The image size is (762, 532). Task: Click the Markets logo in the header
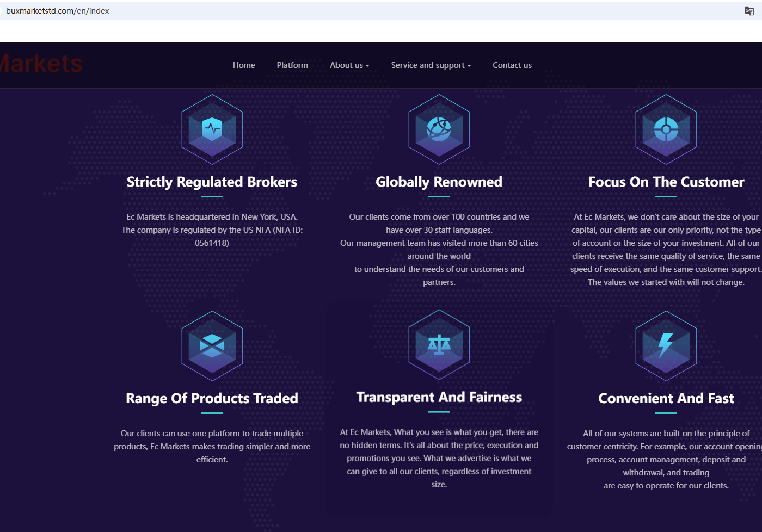click(41, 64)
